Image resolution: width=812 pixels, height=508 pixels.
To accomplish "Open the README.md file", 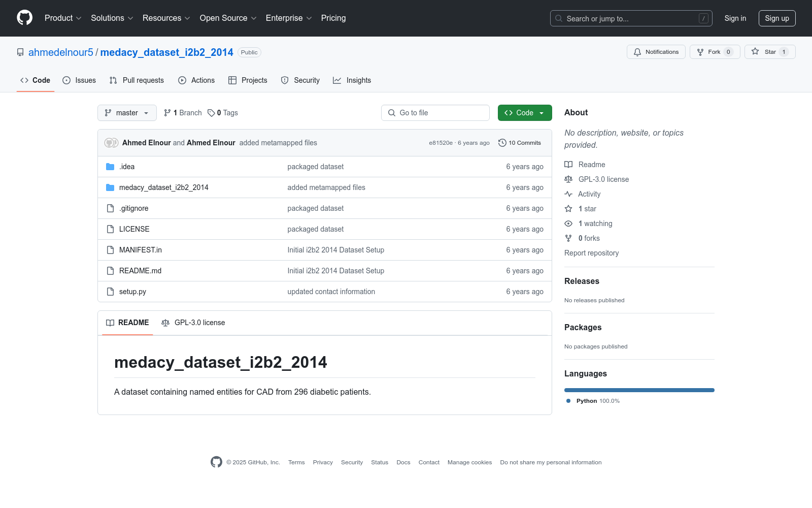I will (x=141, y=271).
